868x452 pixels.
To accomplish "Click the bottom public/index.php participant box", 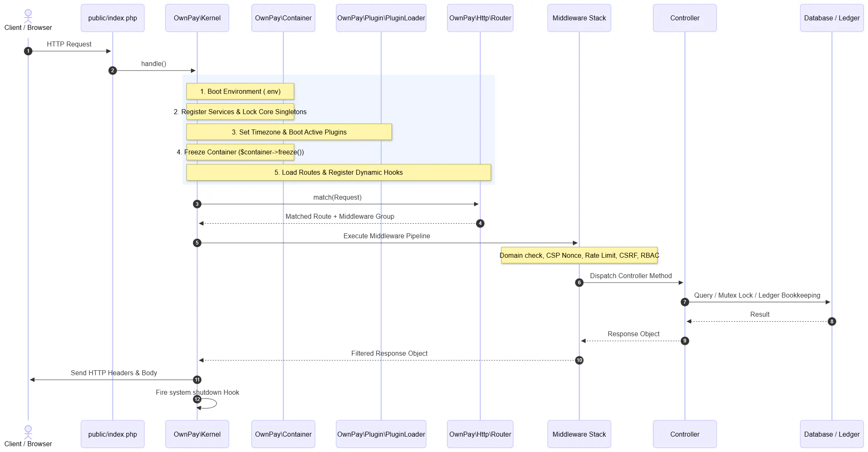I will [x=112, y=434].
